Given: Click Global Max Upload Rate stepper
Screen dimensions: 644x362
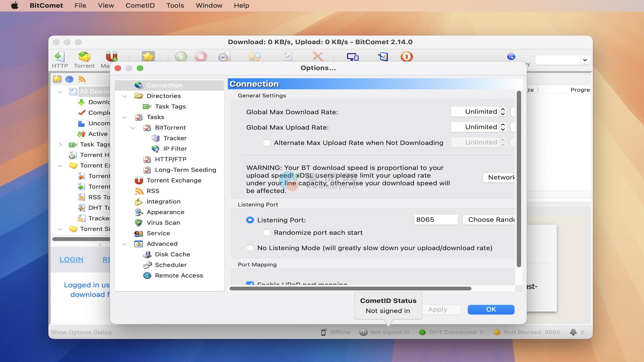Looking at the screenshot, I should (502, 127).
